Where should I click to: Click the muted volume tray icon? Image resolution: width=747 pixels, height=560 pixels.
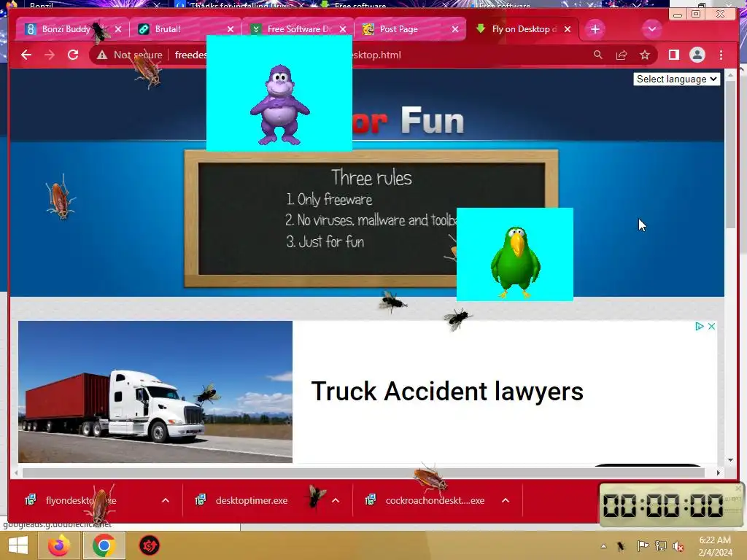click(x=678, y=546)
